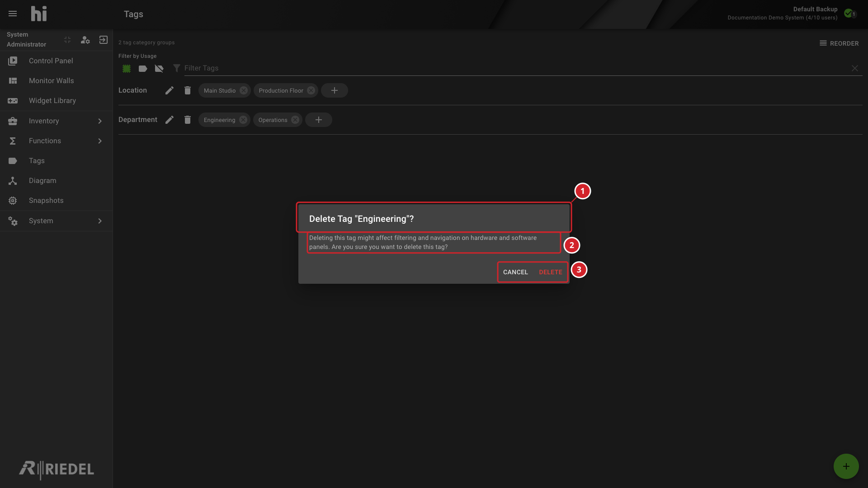Edit the Department tag category
Viewport: 868px width, 488px height.
tap(170, 120)
